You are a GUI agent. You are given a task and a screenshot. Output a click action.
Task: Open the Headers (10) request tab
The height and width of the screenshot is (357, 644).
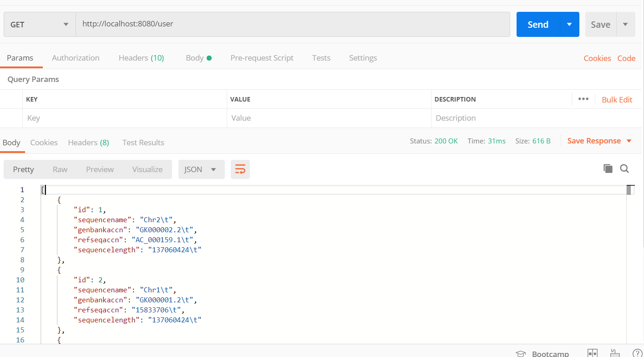(141, 58)
